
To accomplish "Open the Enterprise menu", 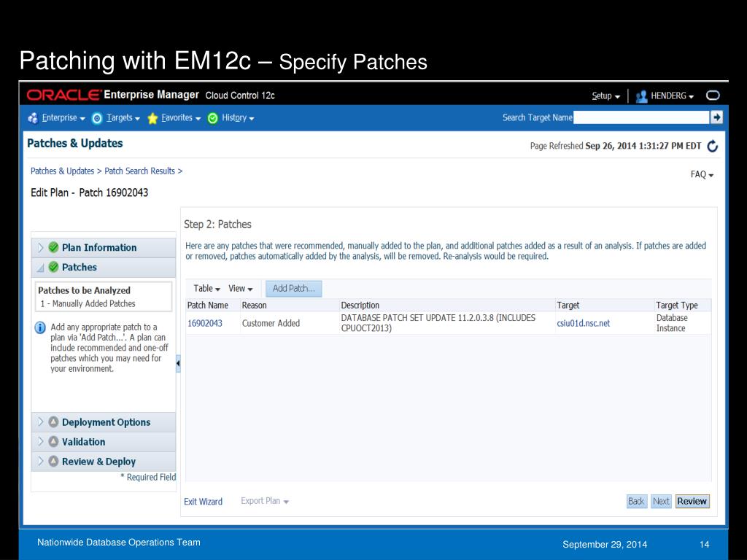I will point(63,117).
